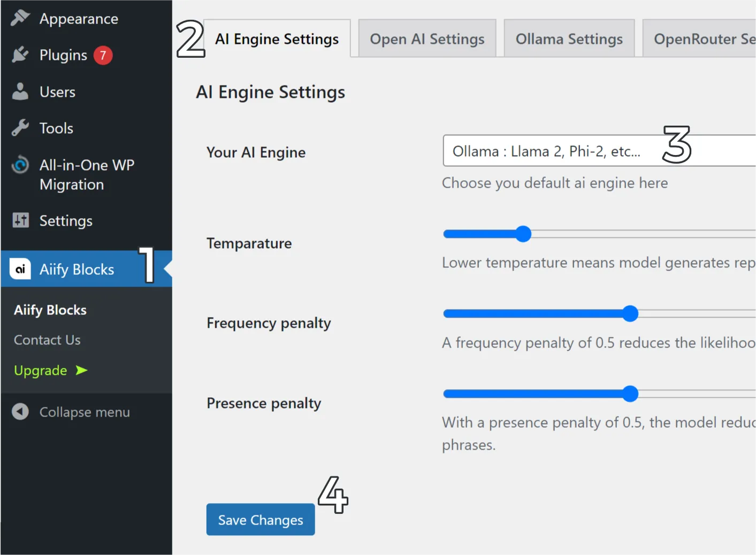Click the Presence penalty slider handle
The height and width of the screenshot is (555, 756).
630,394
